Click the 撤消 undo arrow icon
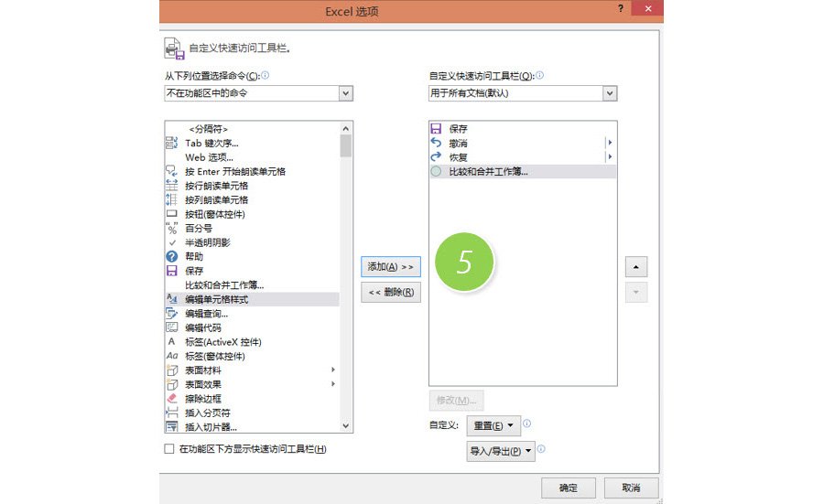 point(436,143)
